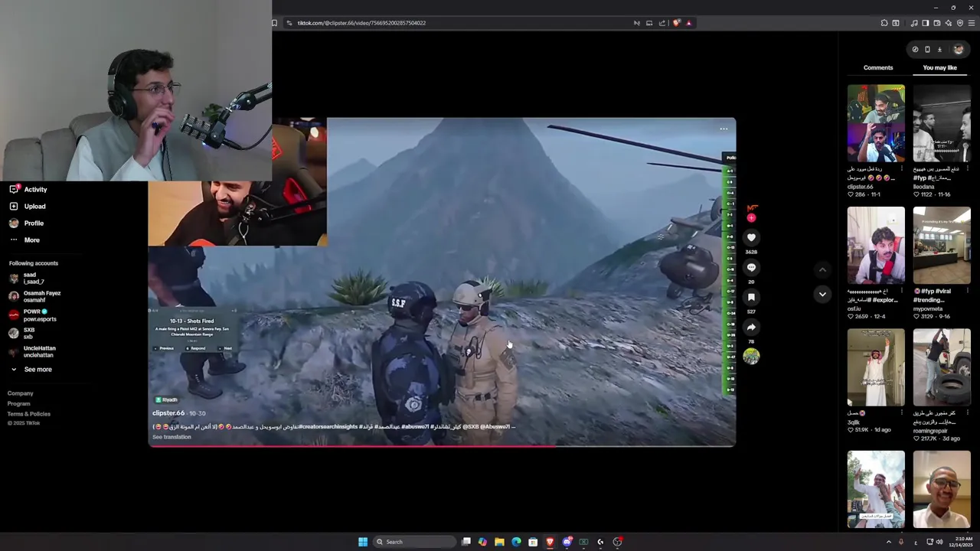Click See translation under the caption
The width and height of the screenshot is (980, 551).
pos(171,437)
